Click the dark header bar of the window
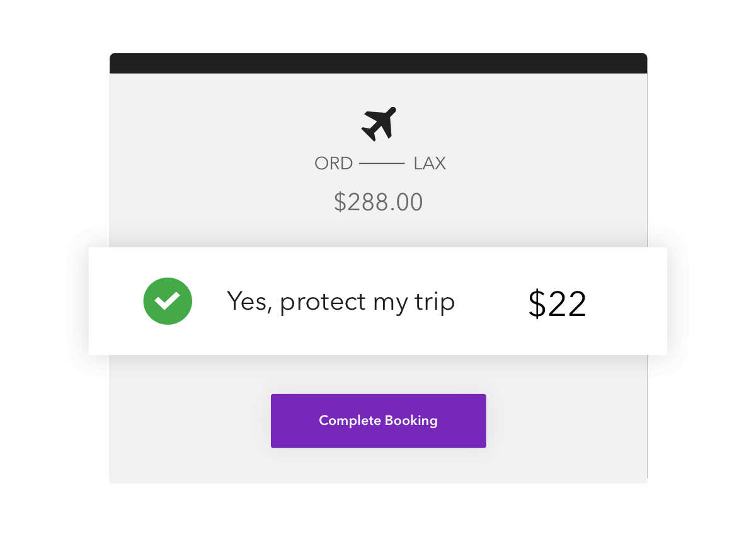 379,63
